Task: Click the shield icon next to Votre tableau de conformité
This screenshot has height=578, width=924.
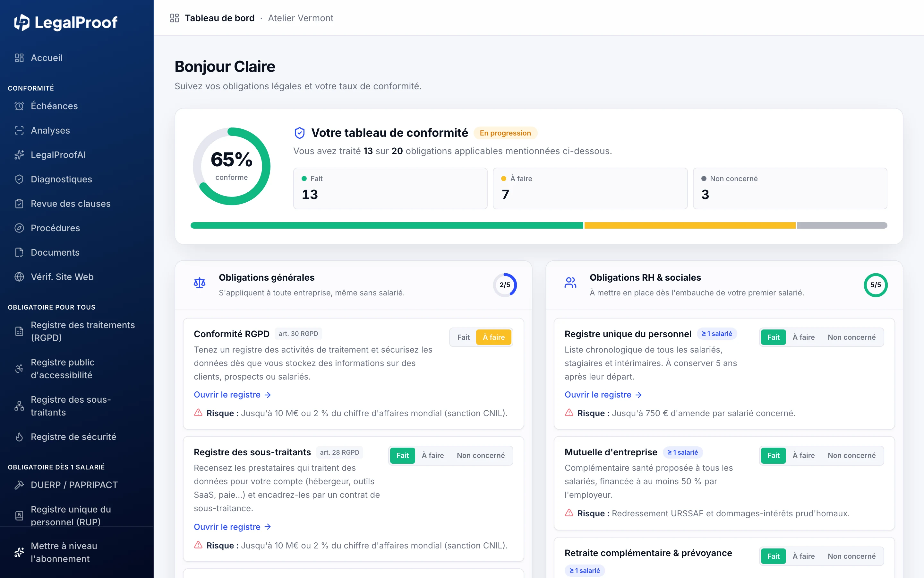Action: (300, 133)
